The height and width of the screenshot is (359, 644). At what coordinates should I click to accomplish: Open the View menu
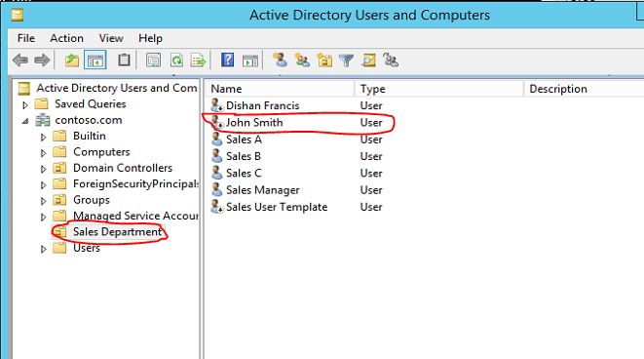(x=111, y=38)
